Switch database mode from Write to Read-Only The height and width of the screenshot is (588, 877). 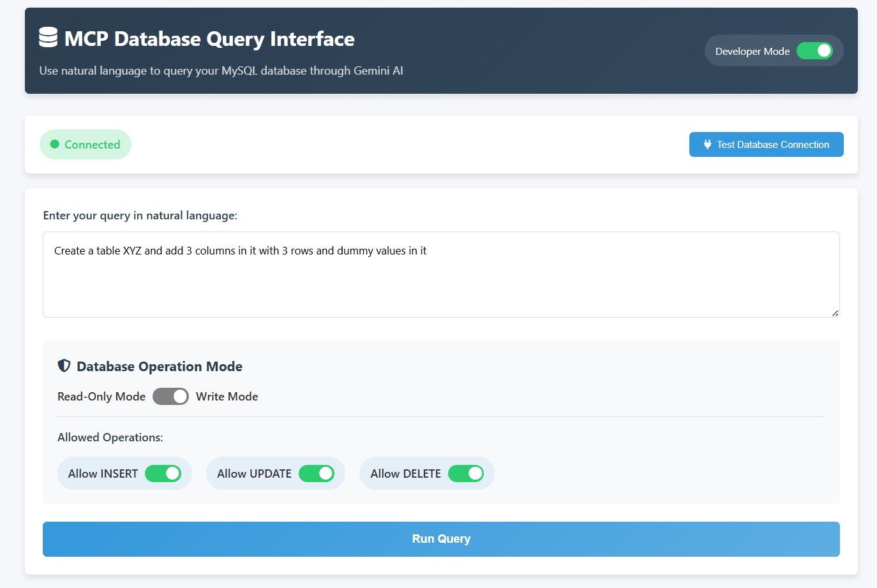click(x=170, y=396)
